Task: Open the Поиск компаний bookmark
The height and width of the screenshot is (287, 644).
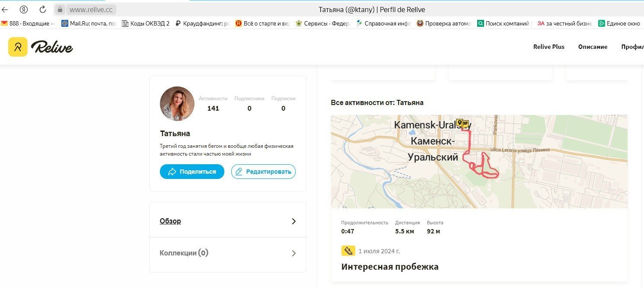Action: [504, 24]
